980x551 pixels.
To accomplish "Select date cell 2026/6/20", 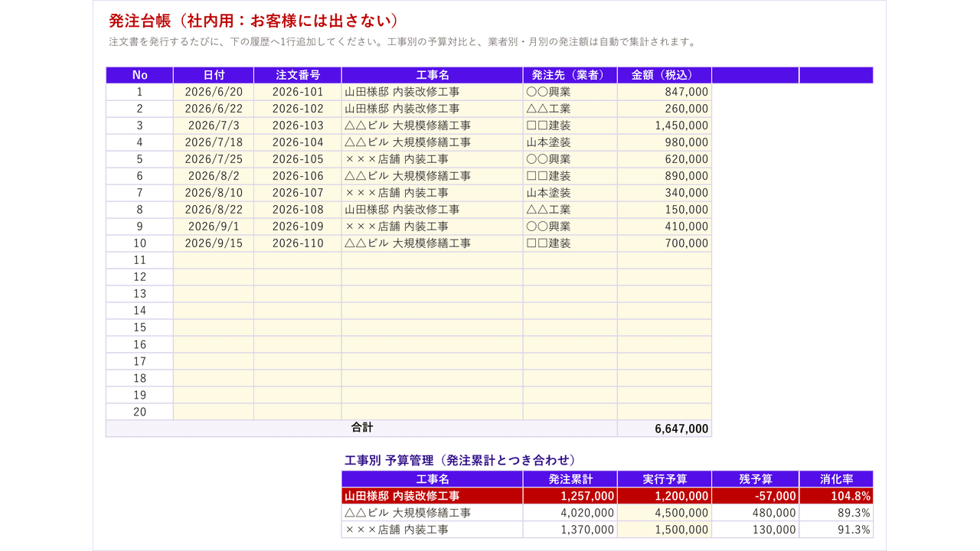I will point(214,92).
